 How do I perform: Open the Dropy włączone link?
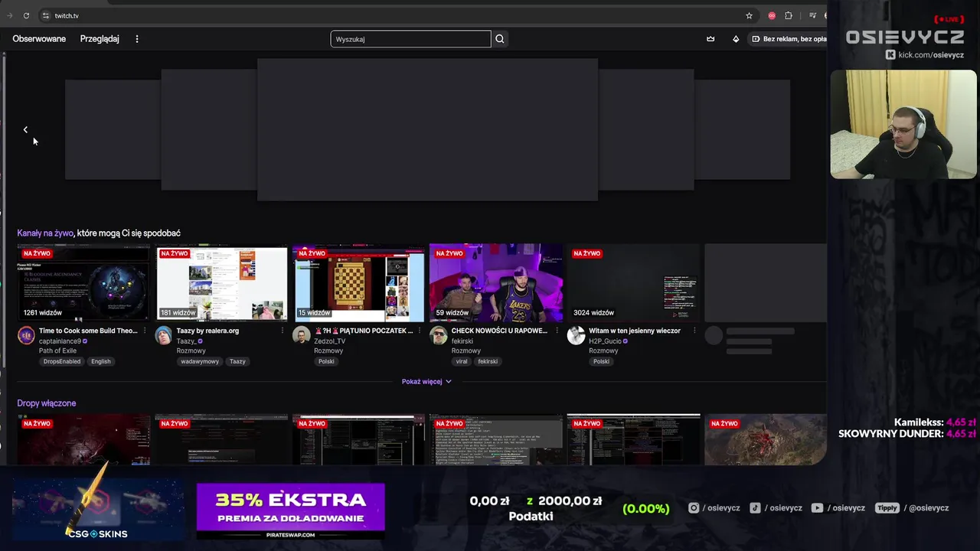click(47, 403)
